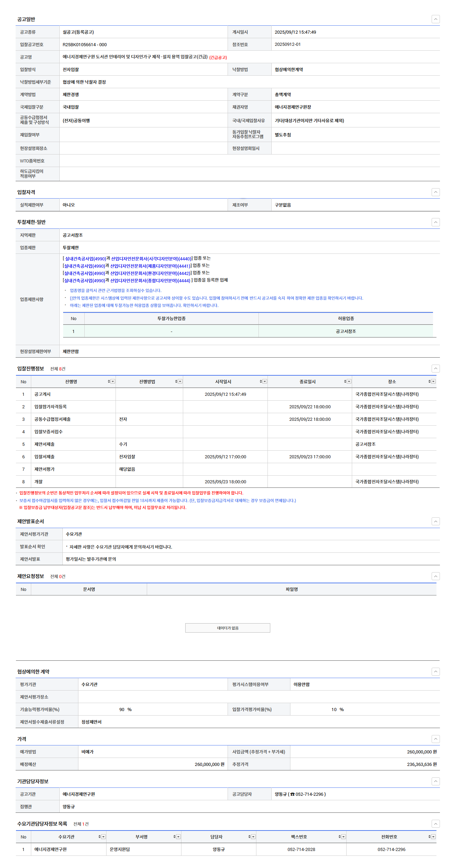Click the sort arrows on 진행방법 column
The width and height of the screenshot is (450, 868).
pyautogui.click(x=176, y=382)
